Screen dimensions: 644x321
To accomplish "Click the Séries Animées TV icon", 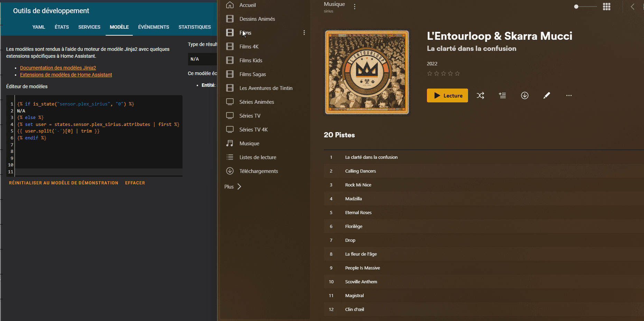I will tap(230, 102).
